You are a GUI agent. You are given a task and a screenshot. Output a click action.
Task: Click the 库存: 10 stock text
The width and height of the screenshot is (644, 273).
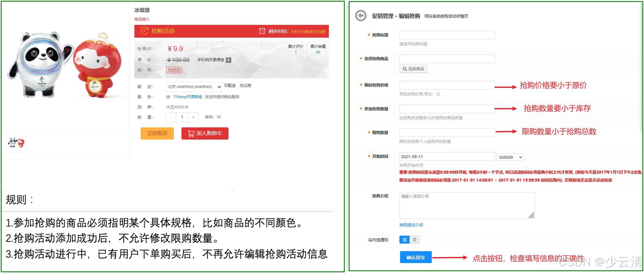coord(213,117)
